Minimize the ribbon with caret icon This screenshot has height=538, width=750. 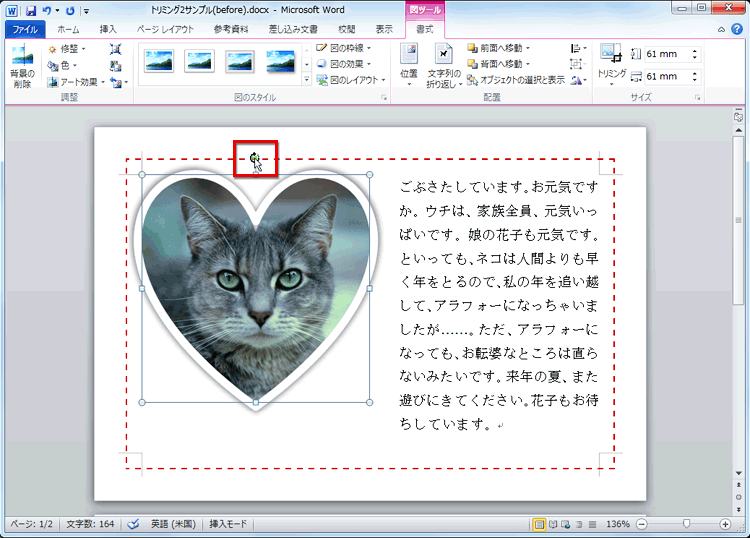click(x=721, y=30)
